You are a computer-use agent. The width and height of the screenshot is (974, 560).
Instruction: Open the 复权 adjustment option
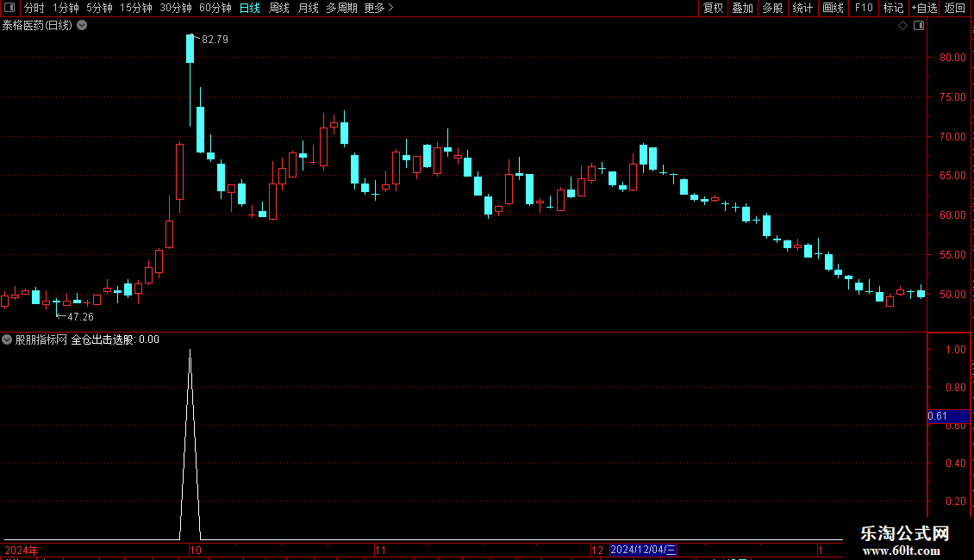[x=713, y=8]
